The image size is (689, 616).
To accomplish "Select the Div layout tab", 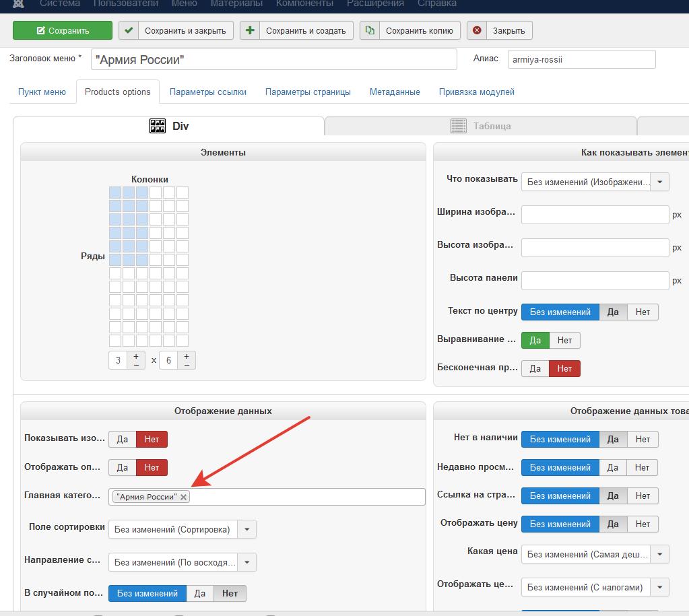I will (169, 126).
